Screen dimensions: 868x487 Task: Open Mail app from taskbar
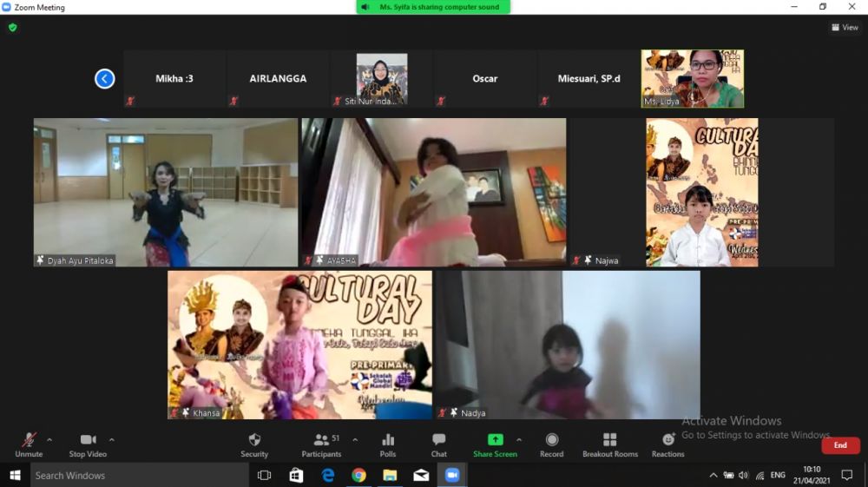pos(421,476)
